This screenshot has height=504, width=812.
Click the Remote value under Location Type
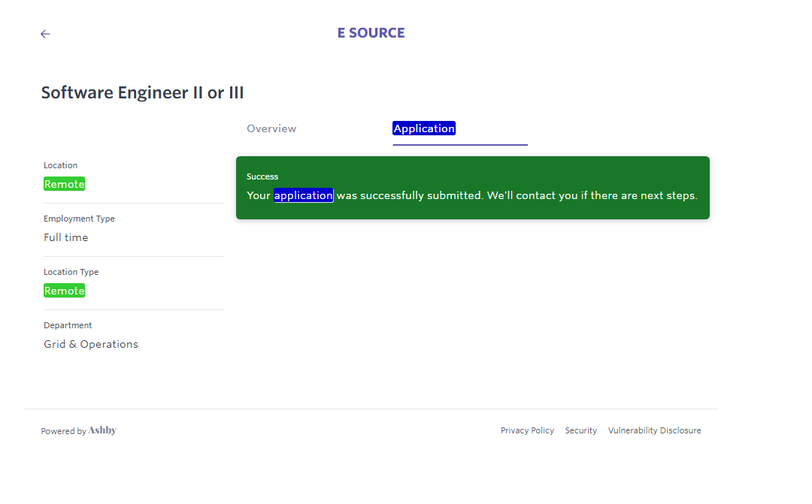tap(64, 291)
